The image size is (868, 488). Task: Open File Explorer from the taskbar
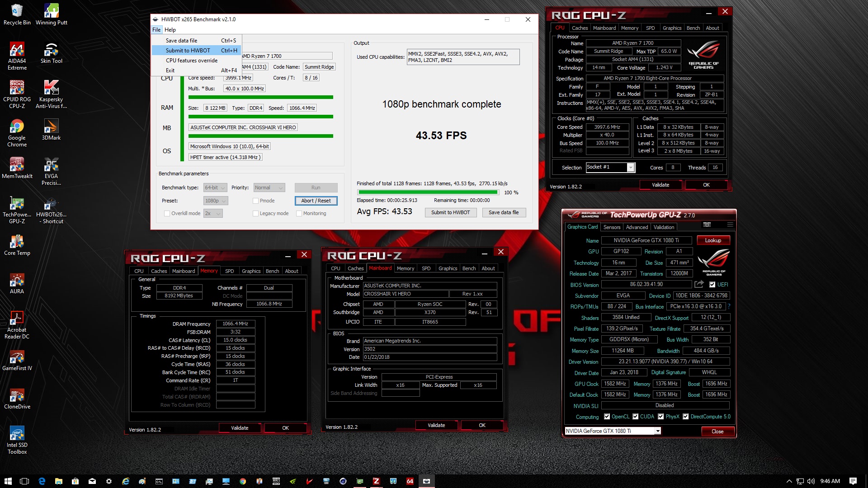[x=59, y=481]
